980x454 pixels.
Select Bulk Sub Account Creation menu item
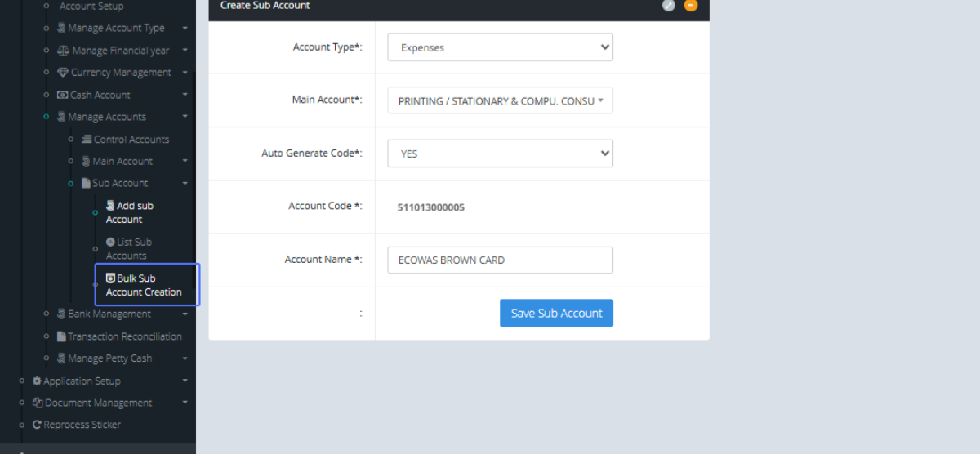coord(144,285)
